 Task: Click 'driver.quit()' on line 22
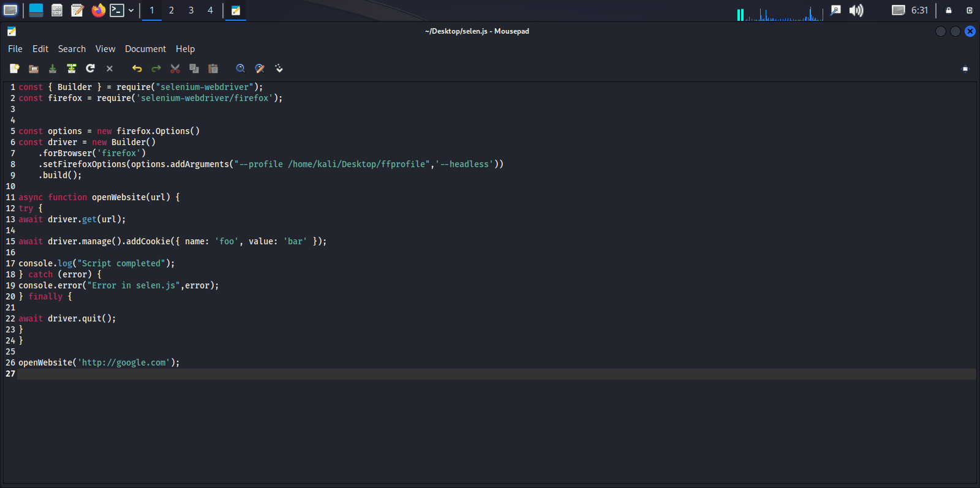80,318
